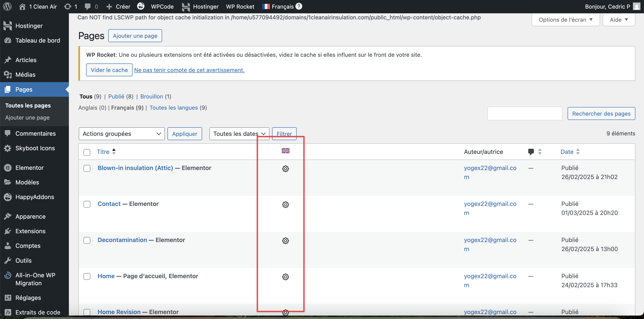Image resolution: width=644 pixels, height=319 pixels.
Task: Expand Options de l'écran panel
Action: pos(565,20)
